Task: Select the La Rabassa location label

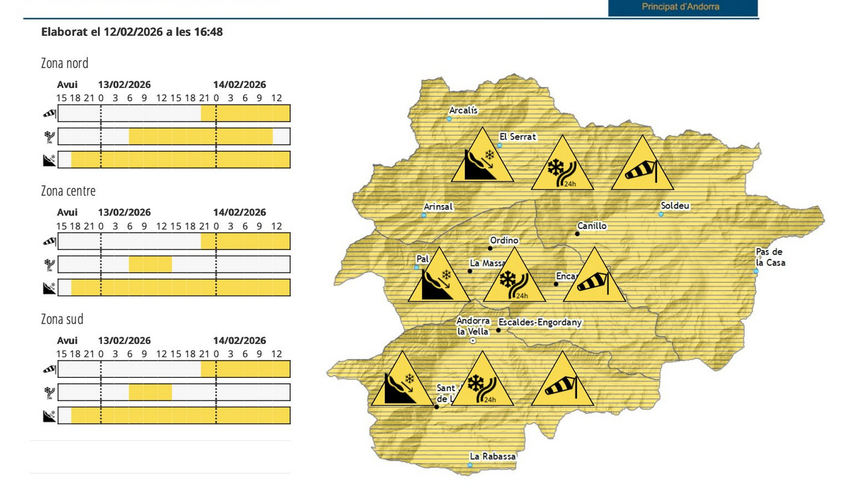Action: [492, 457]
